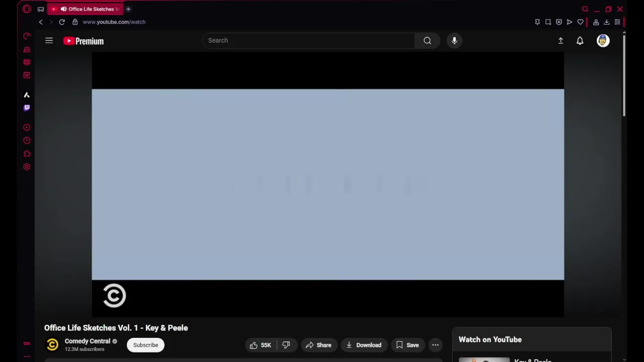This screenshot has width=644, height=362.
Task: Open the Aria AI sidebar icon
Action: pos(27,95)
